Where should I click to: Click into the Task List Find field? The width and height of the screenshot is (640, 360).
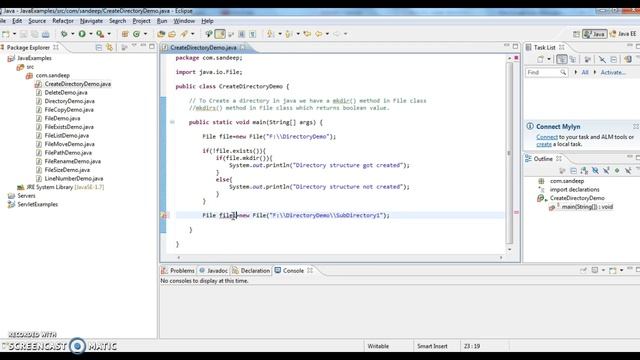(x=546, y=72)
